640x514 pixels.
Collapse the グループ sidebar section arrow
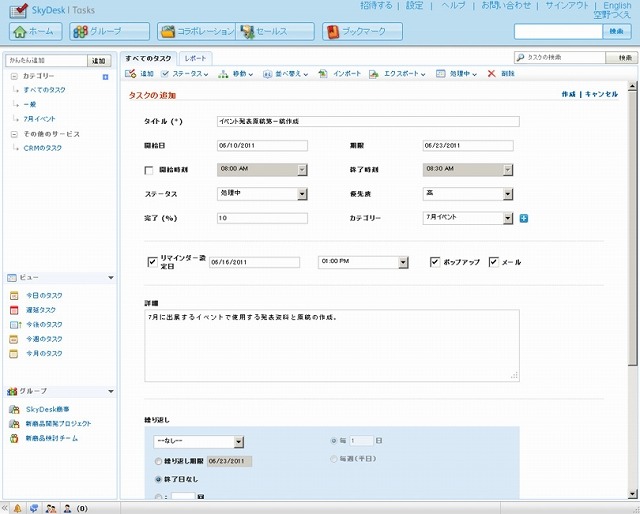coord(111,392)
